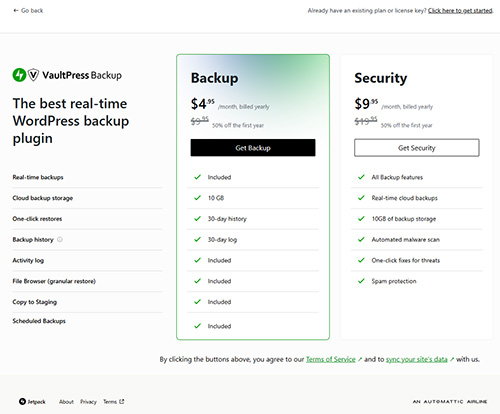Click 'Spam protection' text
The width and height of the screenshot is (500, 414).
point(394,281)
